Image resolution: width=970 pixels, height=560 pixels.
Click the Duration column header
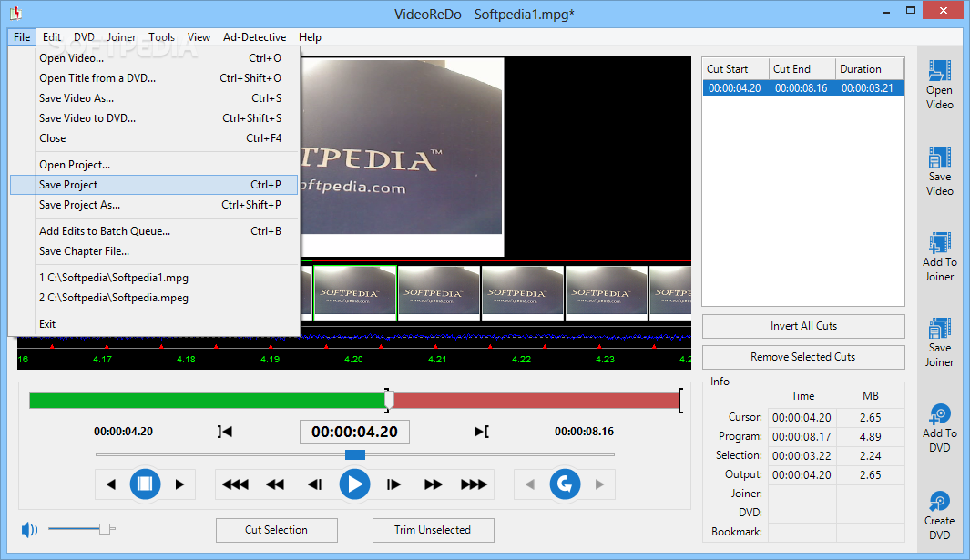point(869,68)
